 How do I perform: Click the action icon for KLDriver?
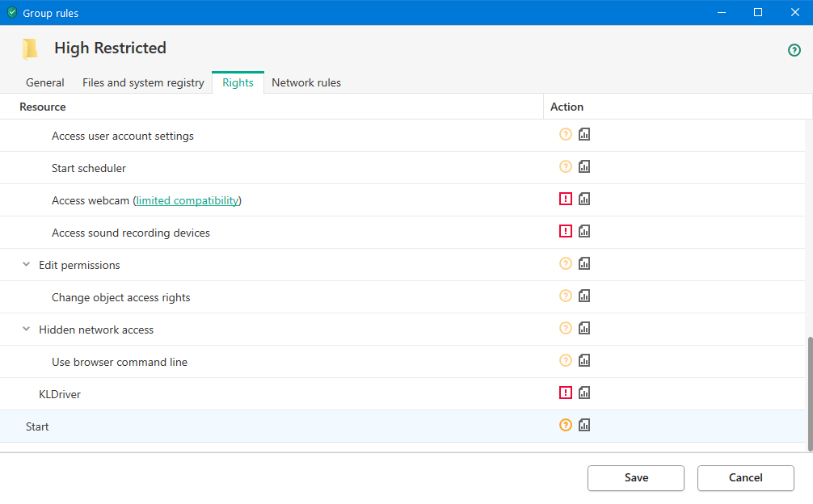566,393
